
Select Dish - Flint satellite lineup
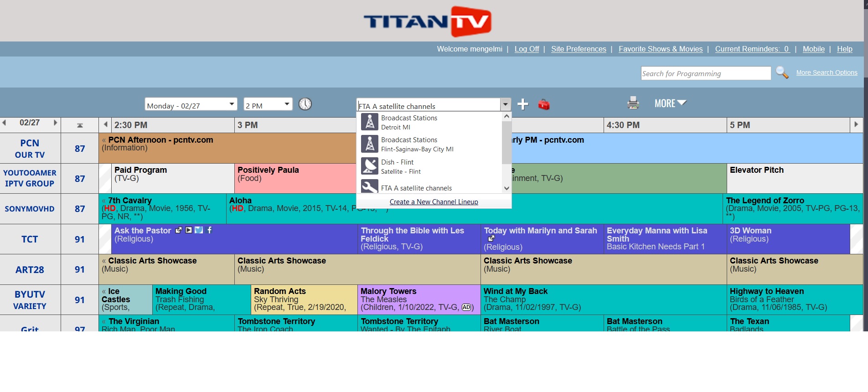point(429,166)
